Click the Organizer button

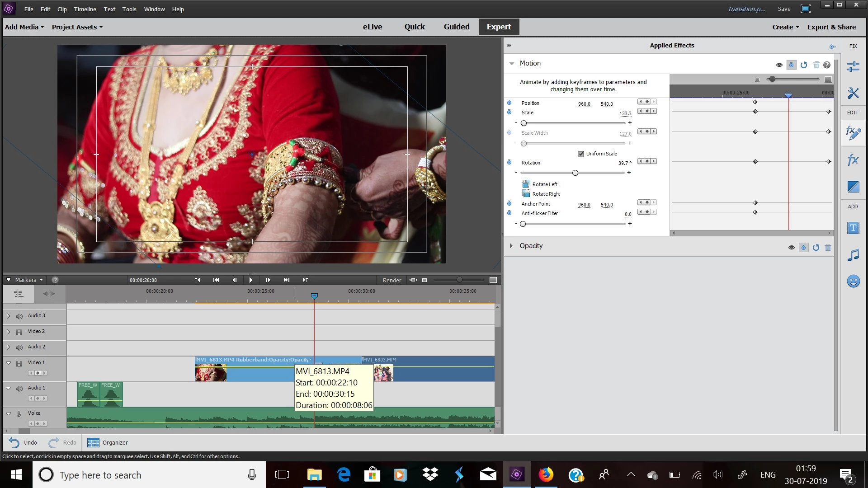tap(108, 443)
